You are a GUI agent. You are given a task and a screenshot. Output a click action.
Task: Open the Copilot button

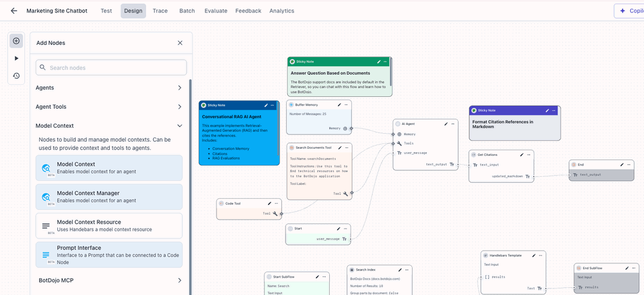point(629,11)
